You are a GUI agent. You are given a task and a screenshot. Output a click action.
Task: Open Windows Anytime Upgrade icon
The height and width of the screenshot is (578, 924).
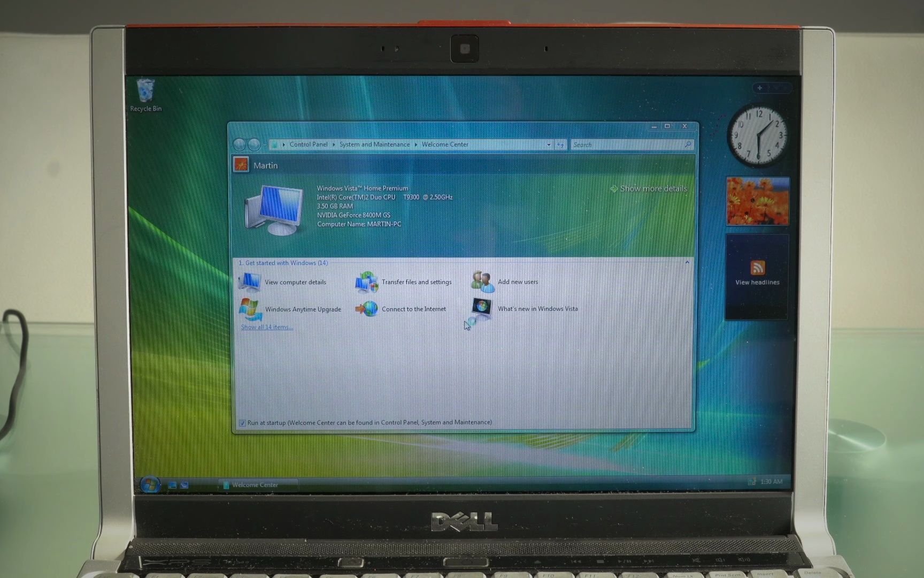(250, 309)
